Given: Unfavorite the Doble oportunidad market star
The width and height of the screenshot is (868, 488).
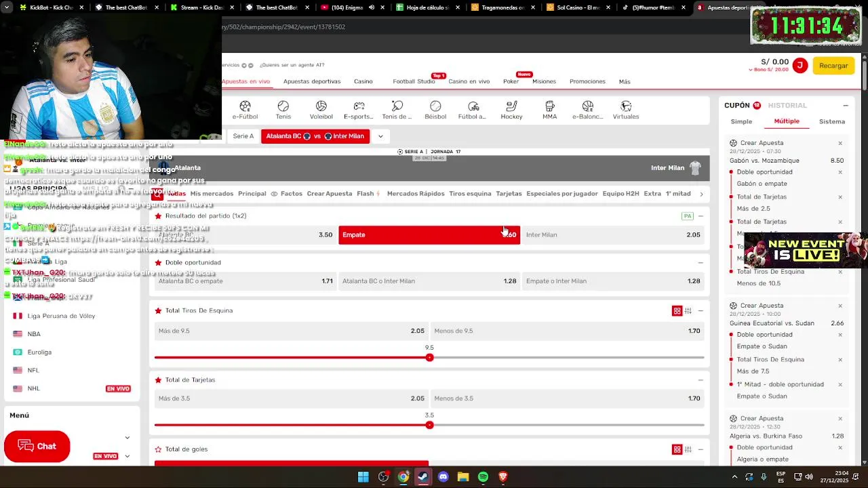Looking at the screenshot, I should 158,262.
